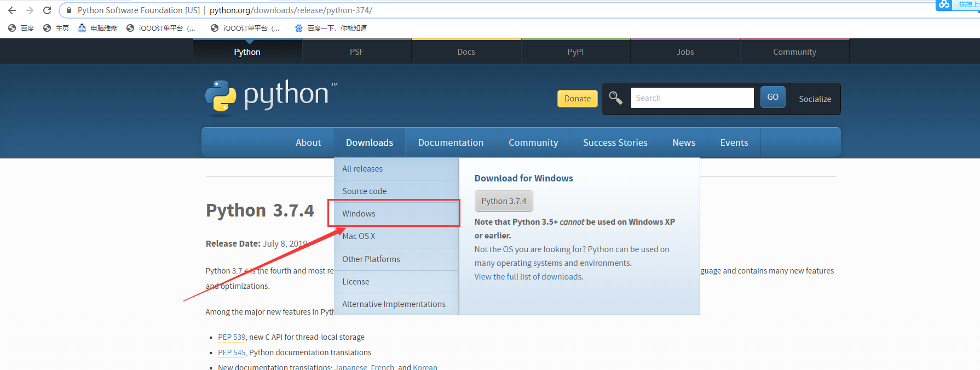Open the Japanese translation link
This screenshot has height=370, width=980.
[x=351, y=367]
